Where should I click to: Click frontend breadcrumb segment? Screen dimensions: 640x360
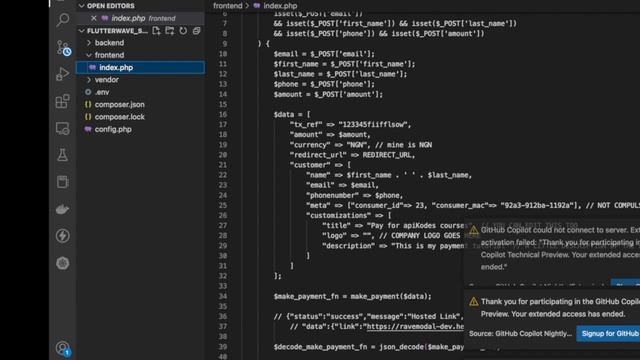(x=227, y=6)
